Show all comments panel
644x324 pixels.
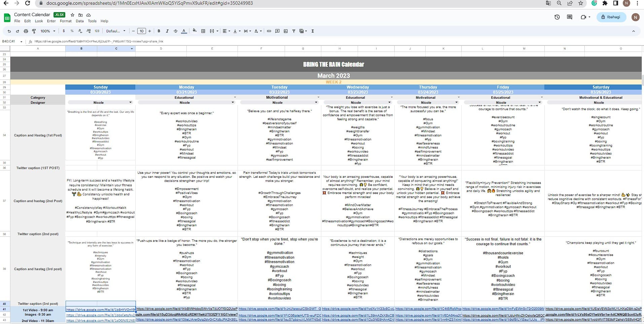click(x=570, y=17)
